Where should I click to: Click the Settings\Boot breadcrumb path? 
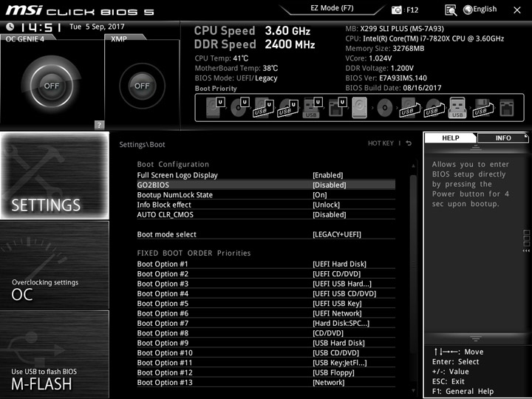[142, 145]
